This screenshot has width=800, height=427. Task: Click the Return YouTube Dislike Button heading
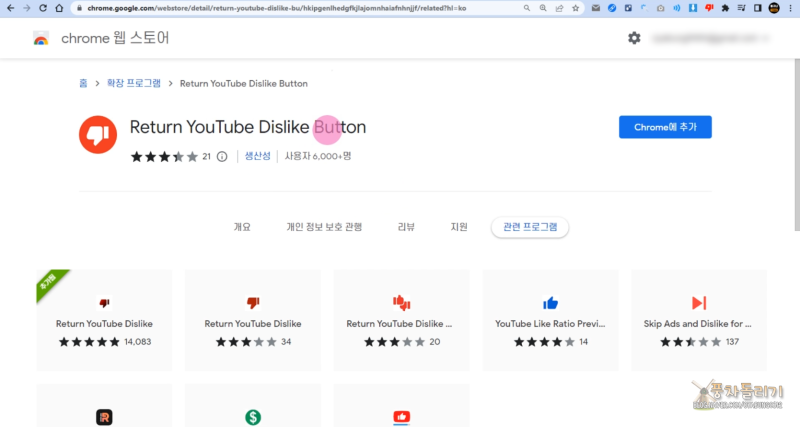(248, 127)
